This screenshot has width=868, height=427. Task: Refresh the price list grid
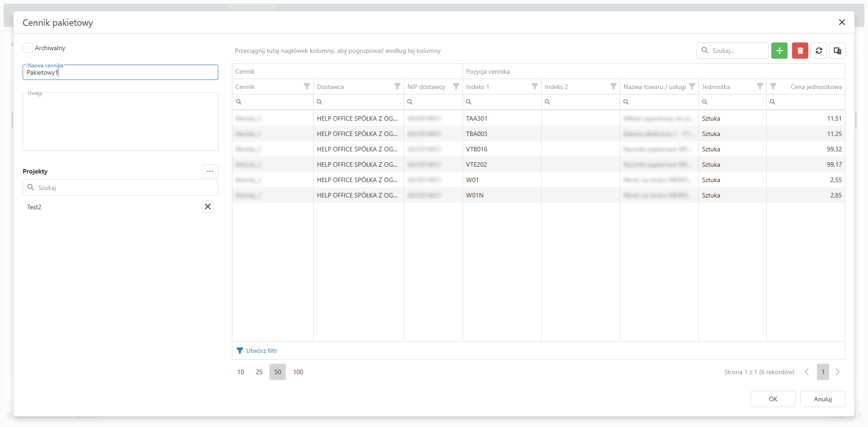(819, 51)
